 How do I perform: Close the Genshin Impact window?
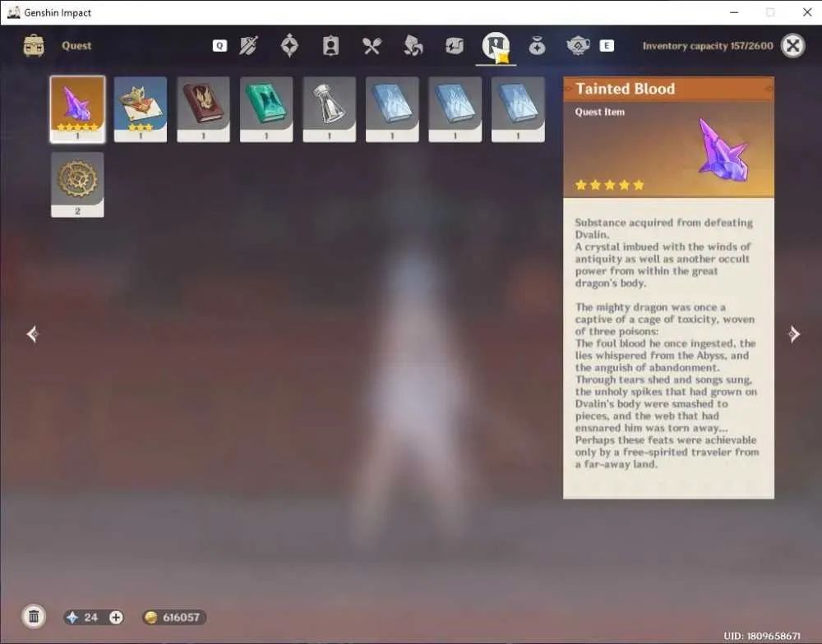point(807,12)
